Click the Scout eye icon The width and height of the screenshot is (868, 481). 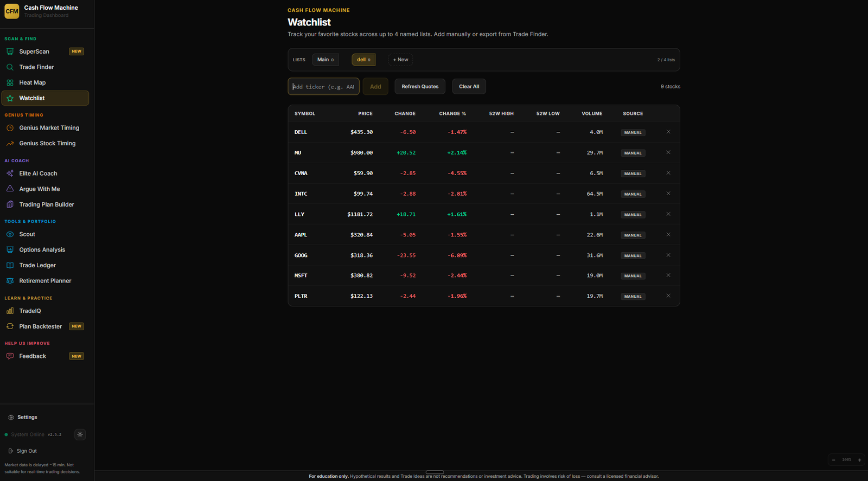(x=10, y=234)
